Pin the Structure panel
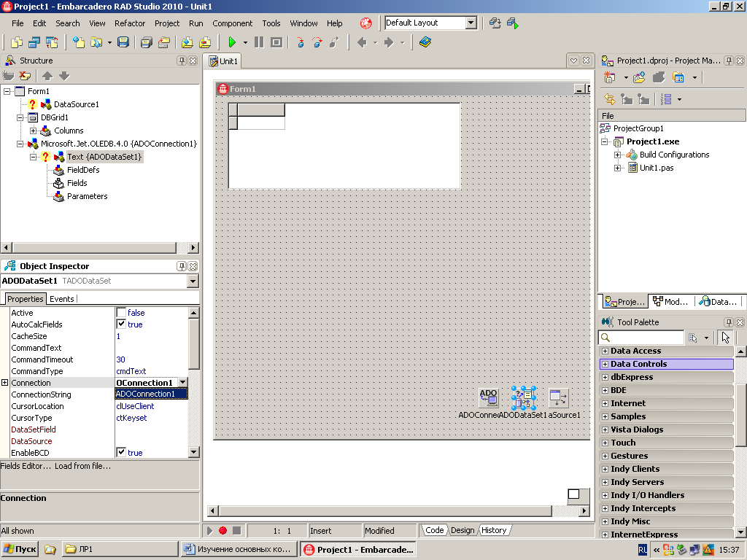Viewport: 747px width, 560px height. [182, 61]
